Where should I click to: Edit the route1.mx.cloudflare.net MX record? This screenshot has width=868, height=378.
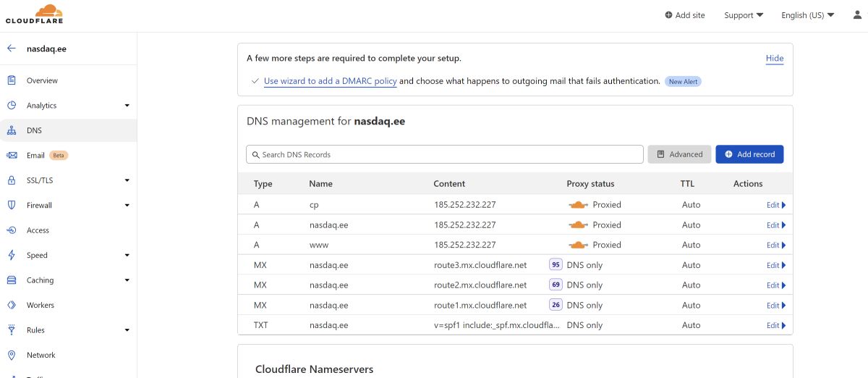click(x=775, y=306)
